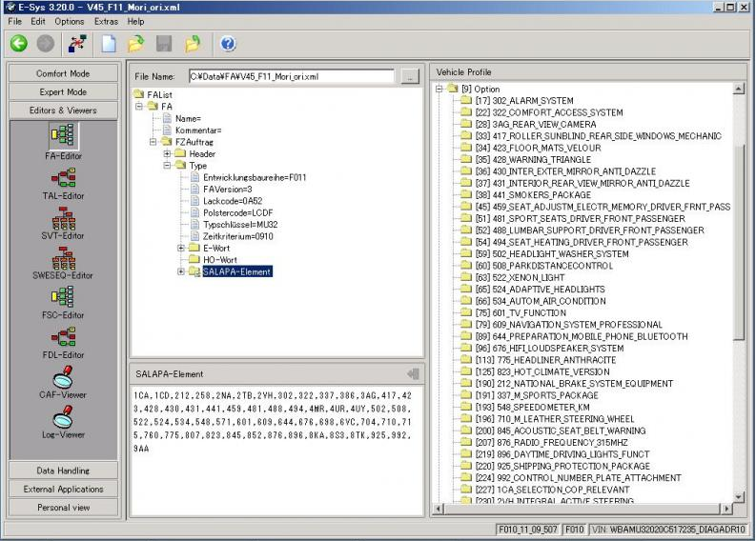Viewport: 756px width, 541px height.
Task: Collapse the FA tree node
Action: click(139, 106)
